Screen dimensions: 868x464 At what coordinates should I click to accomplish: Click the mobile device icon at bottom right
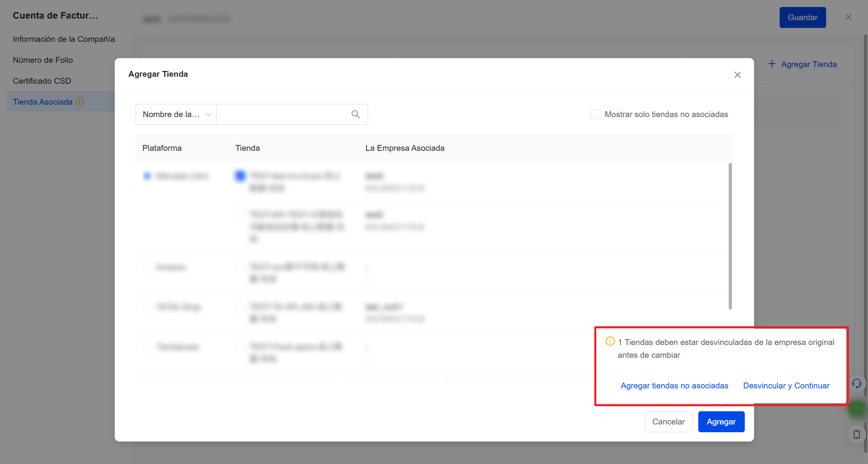(856, 435)
